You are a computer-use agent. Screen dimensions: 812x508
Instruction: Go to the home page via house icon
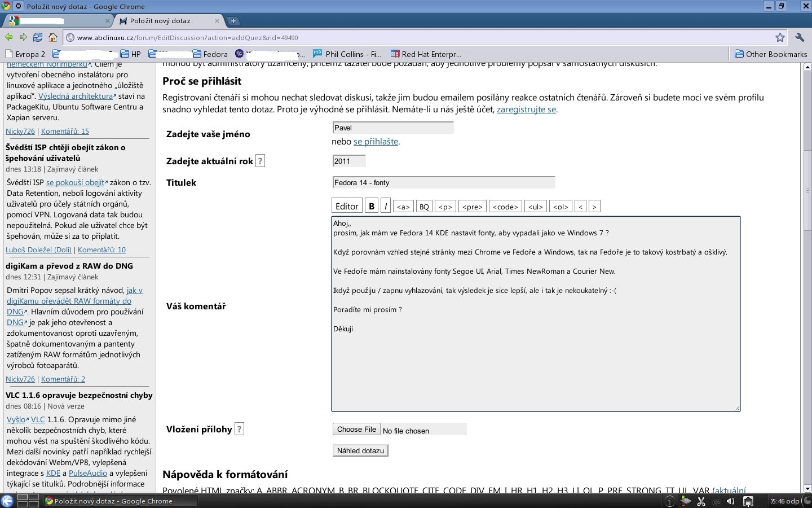(x=53, y=37)
